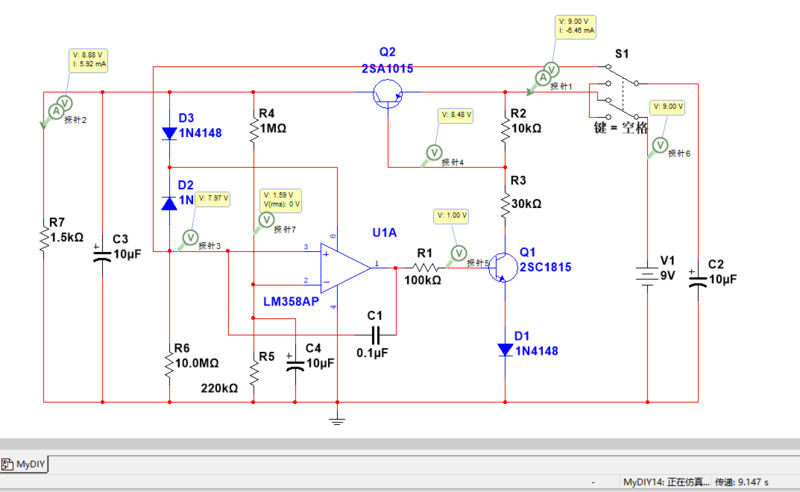Click the C1 0.1µF capacitor symbol

click(375, 332)
